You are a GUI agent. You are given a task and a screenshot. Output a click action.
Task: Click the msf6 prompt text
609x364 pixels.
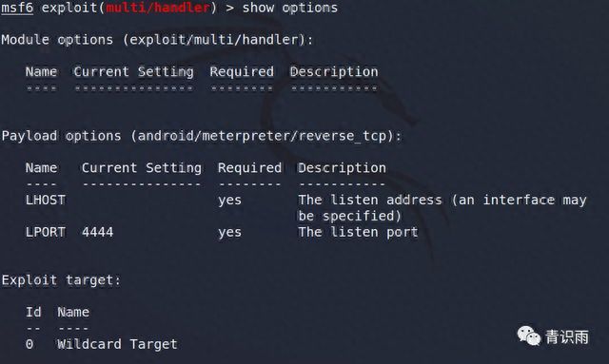[x=17, y=8]
